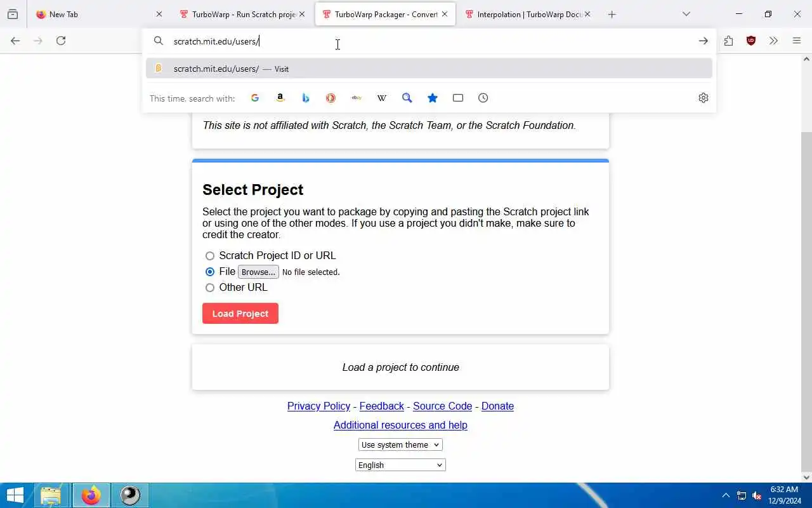Open the Privacy Policy link
812x508 pixels.
(x=318, y=406)
